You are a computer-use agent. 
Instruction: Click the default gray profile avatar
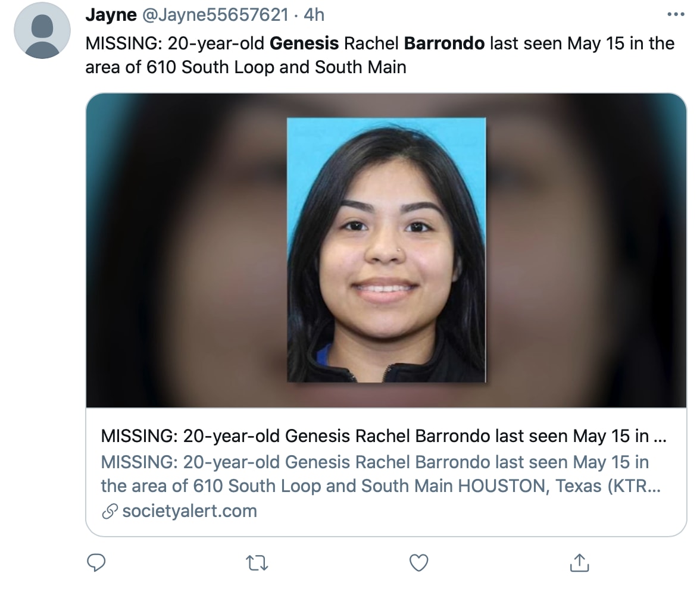(x=42, y=30)
